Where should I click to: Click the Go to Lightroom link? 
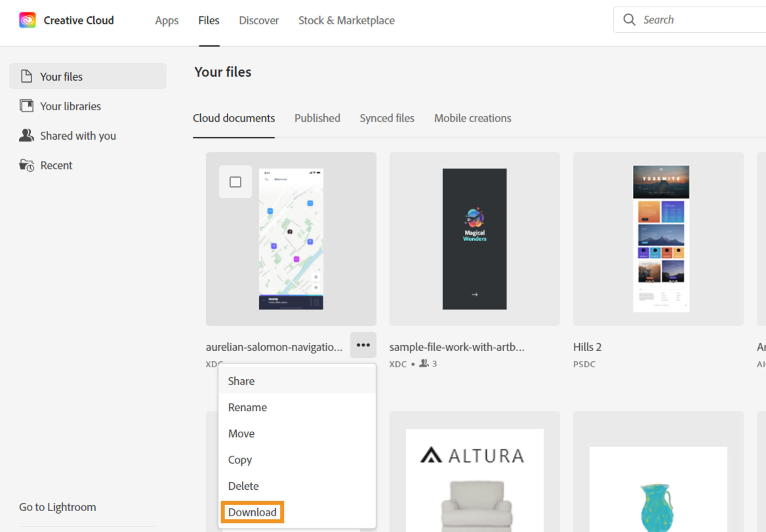[x=57, y=507]
